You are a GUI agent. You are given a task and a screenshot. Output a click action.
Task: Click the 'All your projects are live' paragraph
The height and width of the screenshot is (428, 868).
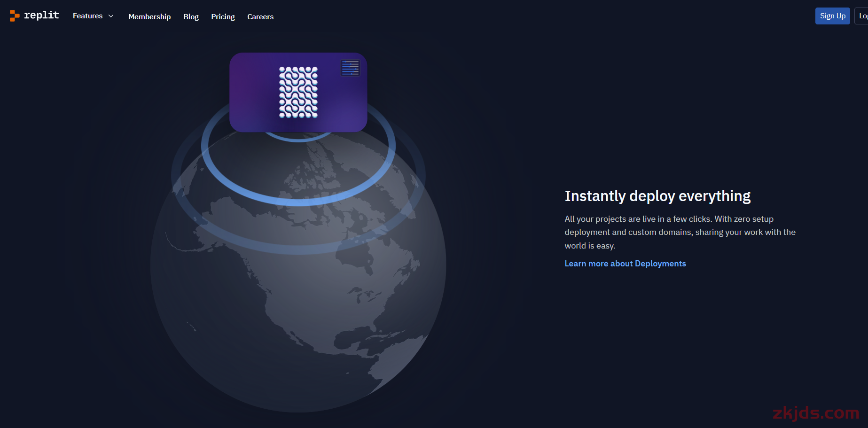click(680, 232)
